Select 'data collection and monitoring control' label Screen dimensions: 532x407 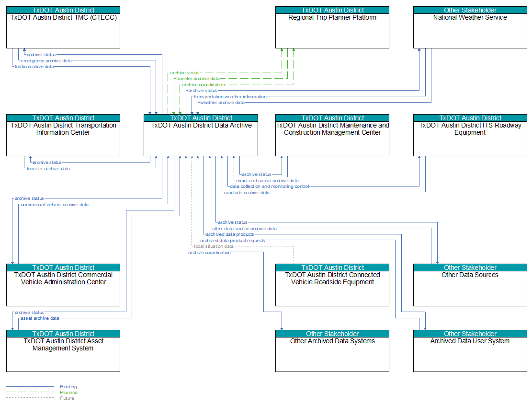click(x=270, y=186)
